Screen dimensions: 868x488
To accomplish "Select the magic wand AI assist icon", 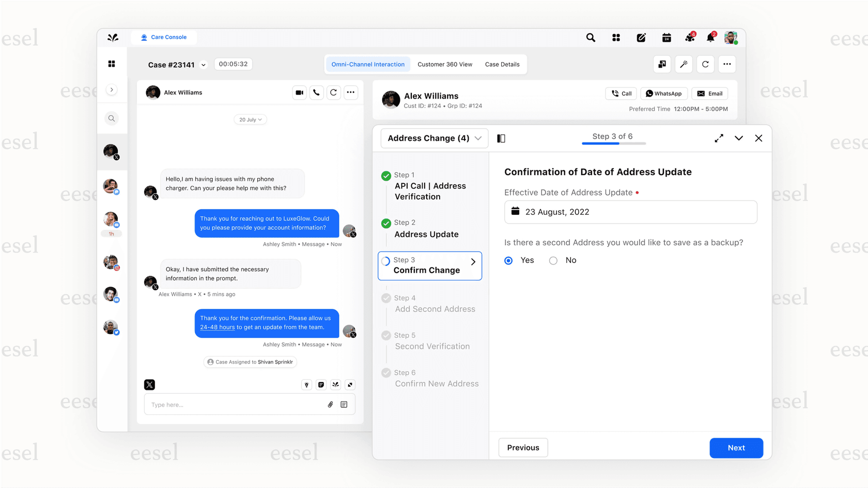I will [x=684, y=64].
